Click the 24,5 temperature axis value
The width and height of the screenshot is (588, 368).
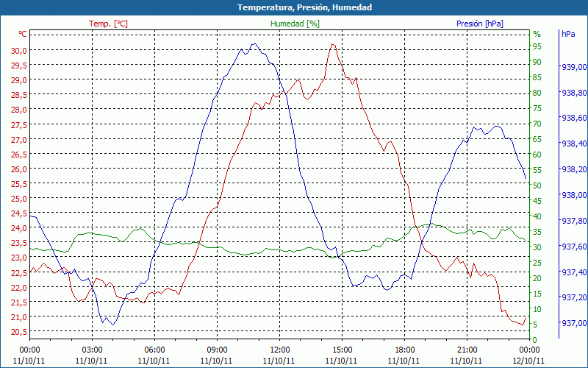(19, 213)
